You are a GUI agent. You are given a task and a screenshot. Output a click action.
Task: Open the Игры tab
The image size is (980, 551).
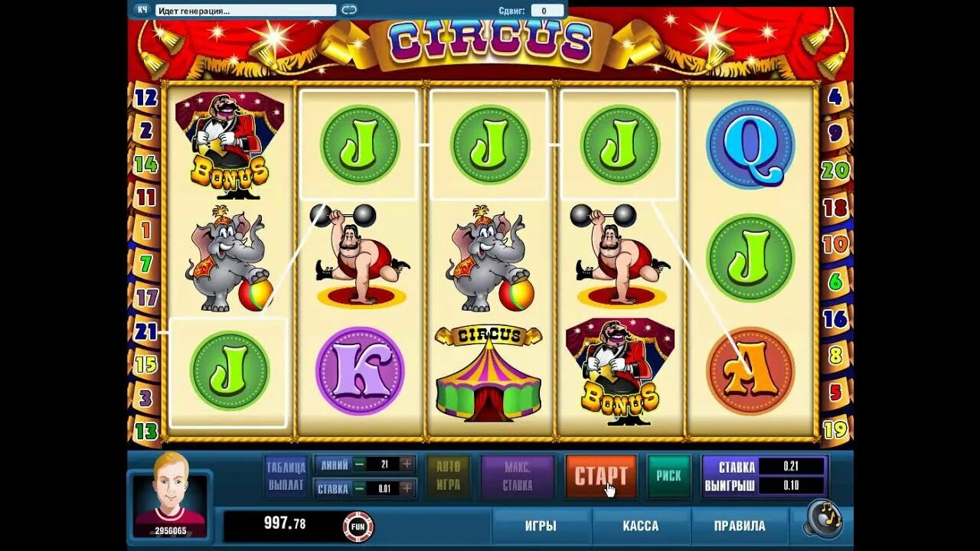(x=541, y=526)
